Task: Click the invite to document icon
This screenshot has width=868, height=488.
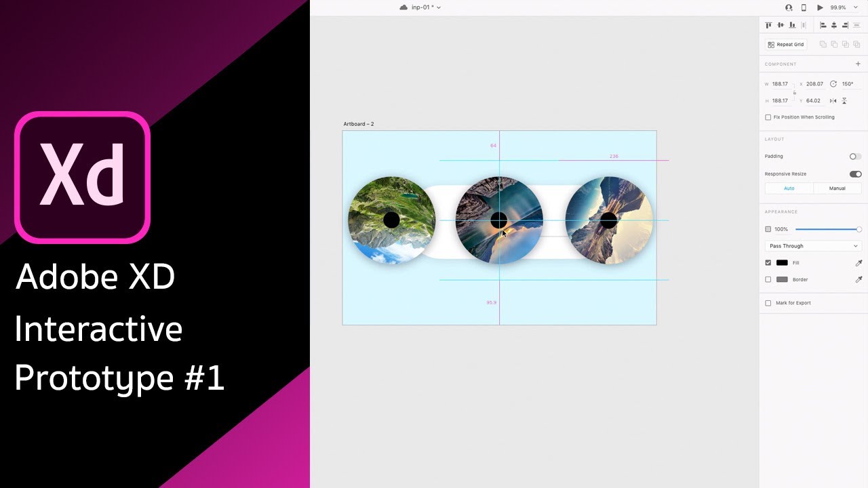Action: [789, 7]
